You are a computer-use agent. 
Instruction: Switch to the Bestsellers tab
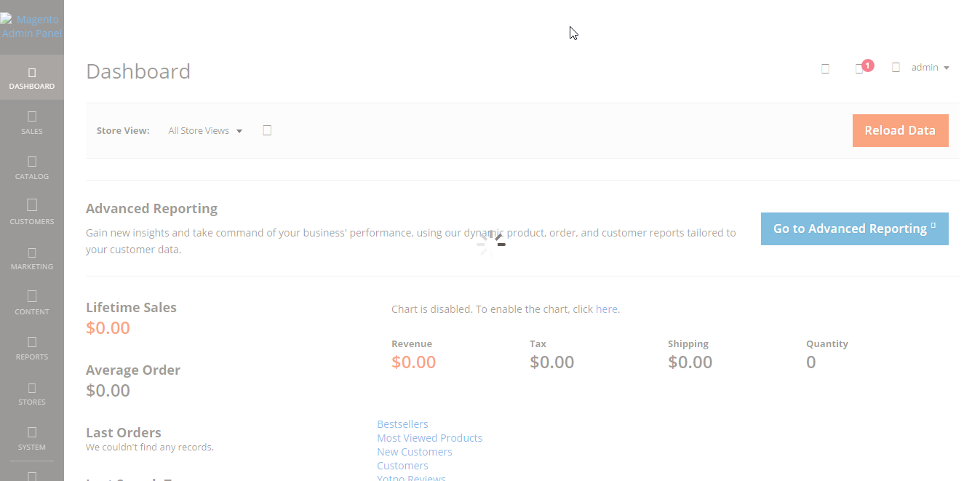point(402,424)
